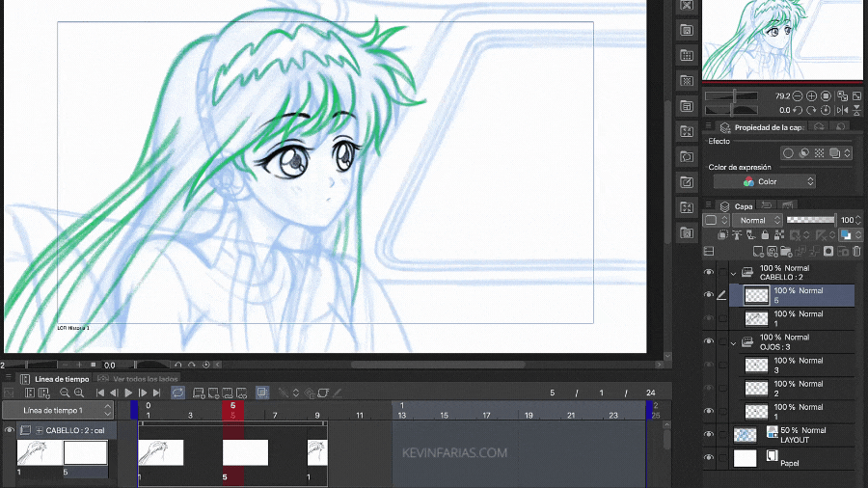The image size is (868, 488).
Task: Flip the canvas vertically
Action: 857,110
